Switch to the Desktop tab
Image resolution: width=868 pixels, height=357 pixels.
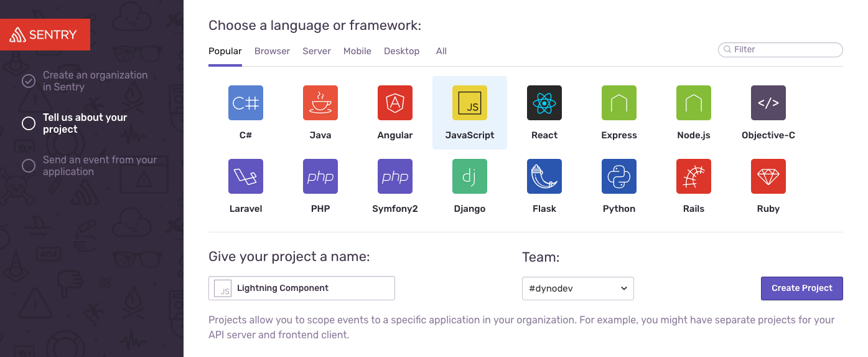point(401,51)
